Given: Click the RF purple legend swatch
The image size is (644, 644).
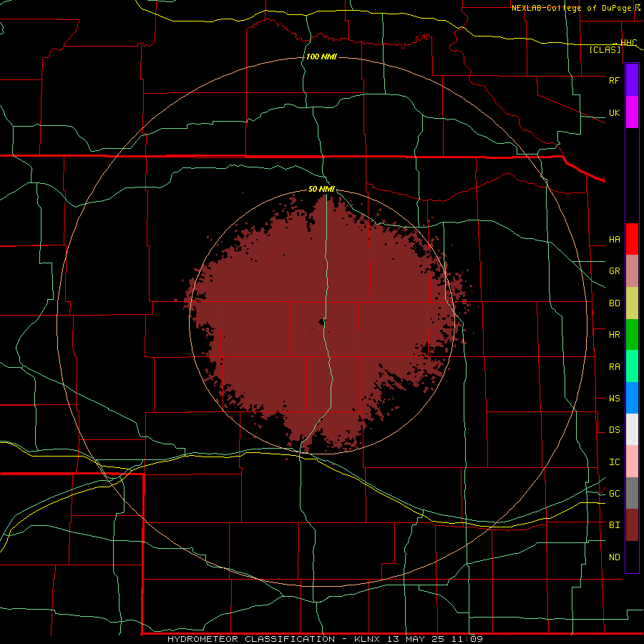Looking at the screenshot, I should (x=632, y=80).
